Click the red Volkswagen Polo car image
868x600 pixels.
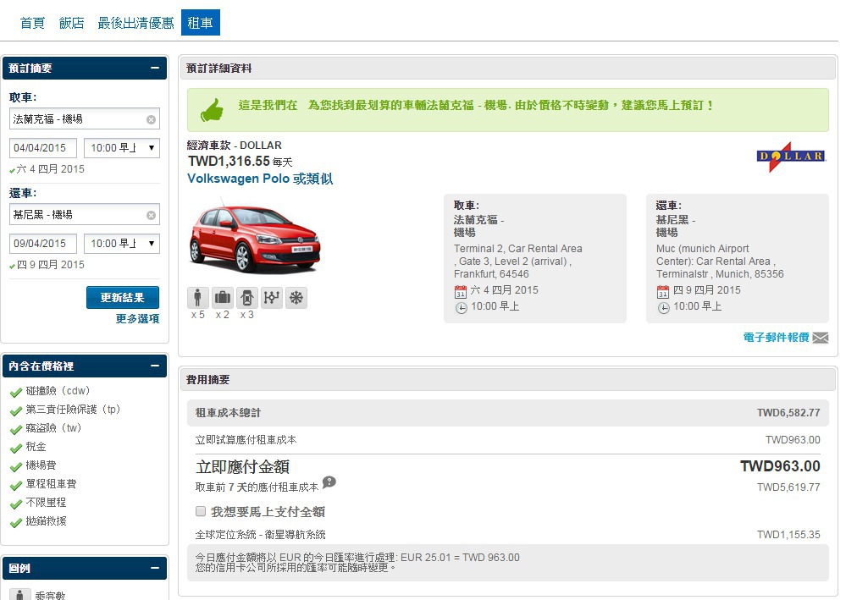click(255, 238)
